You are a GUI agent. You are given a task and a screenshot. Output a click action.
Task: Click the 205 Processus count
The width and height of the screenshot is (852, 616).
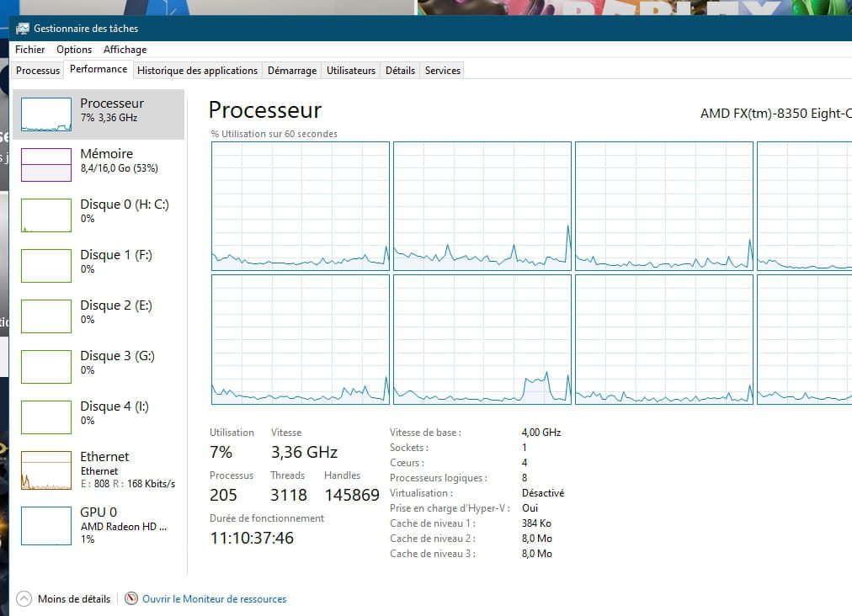[x=223, y=495]
